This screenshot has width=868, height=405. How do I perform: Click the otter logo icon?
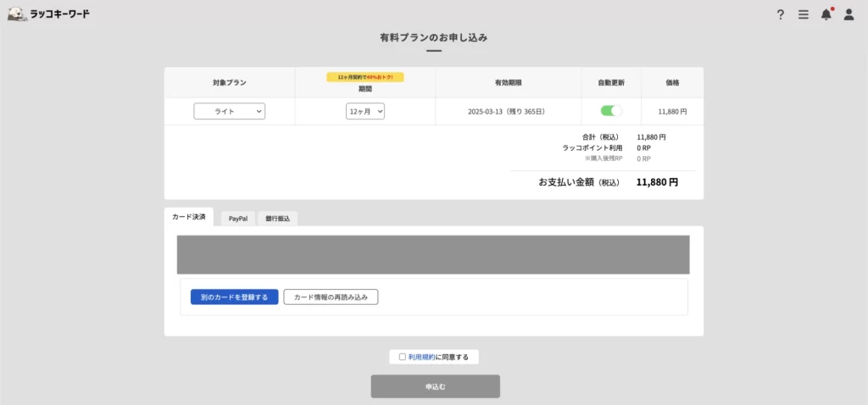click(x=17, y=14)
